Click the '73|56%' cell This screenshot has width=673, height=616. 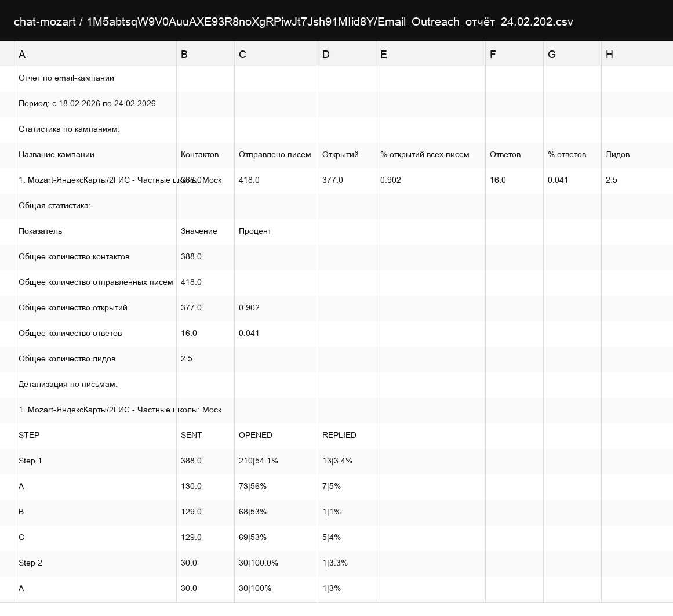pyautogui.click(x=276, y=486)
